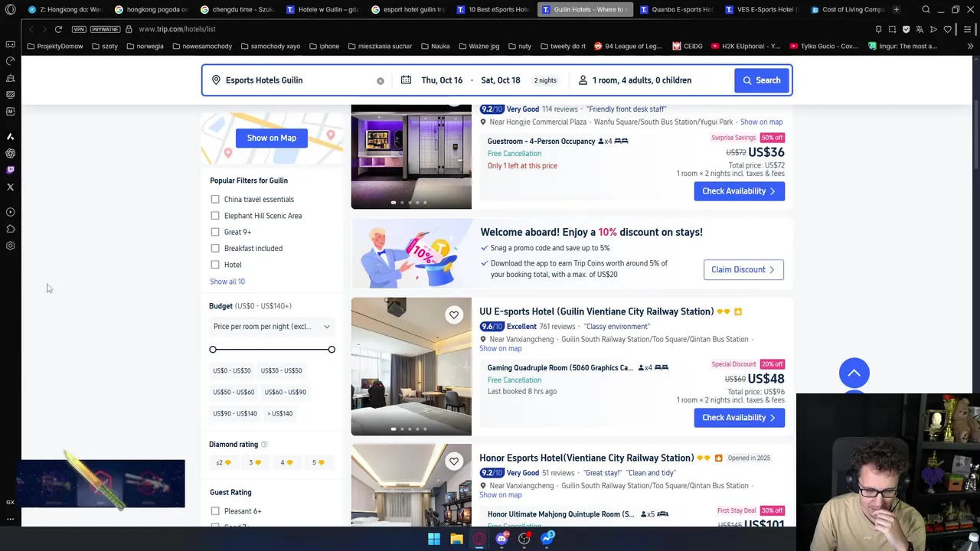Reload the trip.com page
This screenshot has height=551, width=980.
[x=58, y=29]
